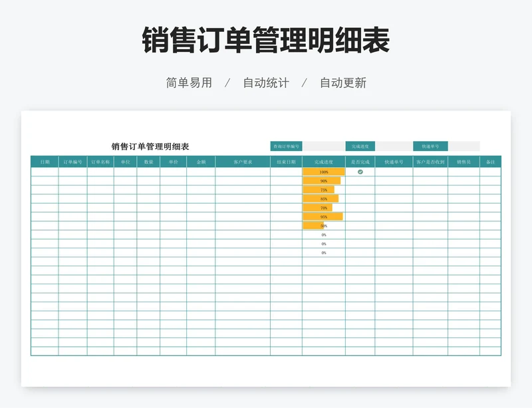Select the 75% progress bar
532x408 pixels.
click(319, 190)
